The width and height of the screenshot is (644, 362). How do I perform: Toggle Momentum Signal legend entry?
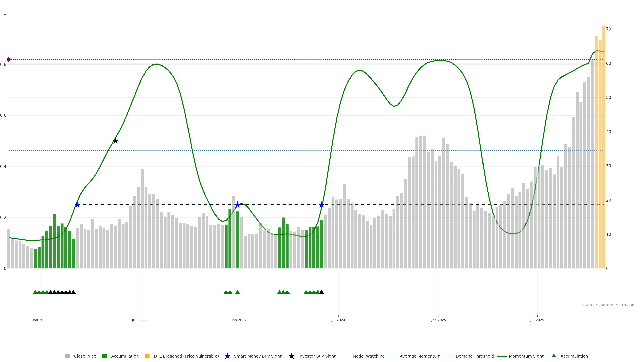click(527, 356)
